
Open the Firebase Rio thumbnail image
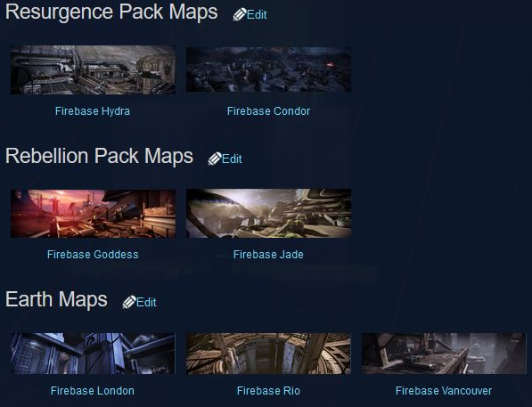click(269, 354)
